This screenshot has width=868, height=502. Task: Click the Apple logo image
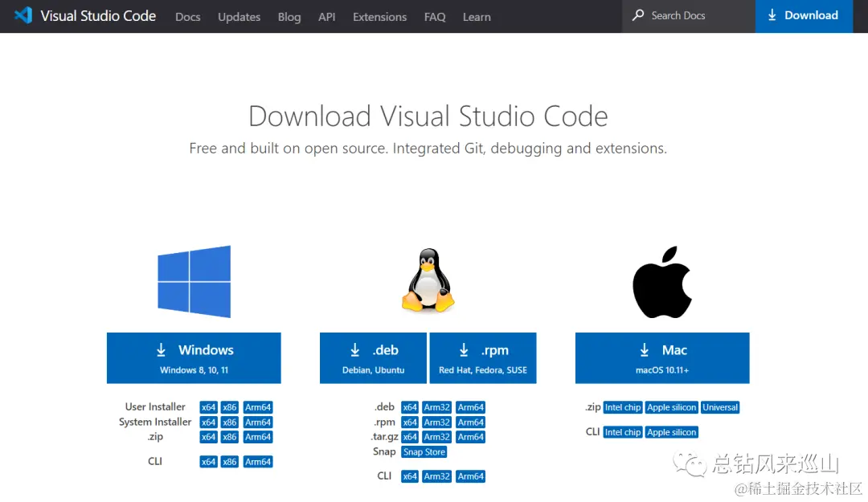point(662,282)
